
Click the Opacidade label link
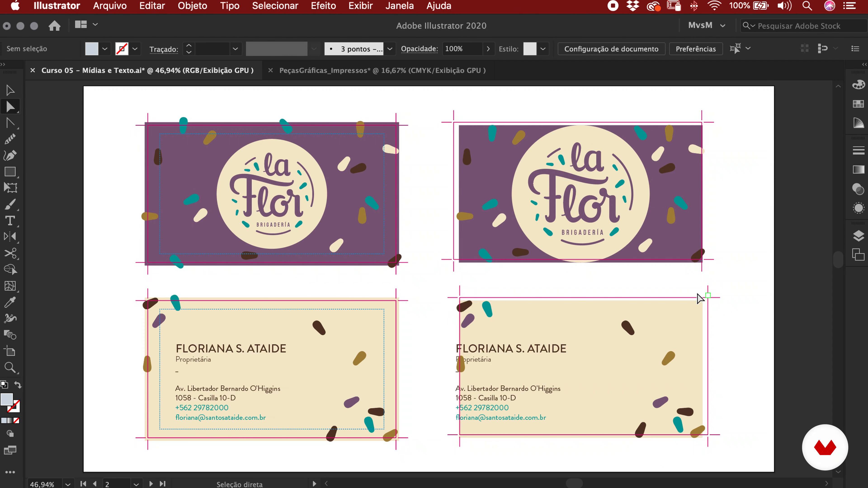click(x=419, y=49)
